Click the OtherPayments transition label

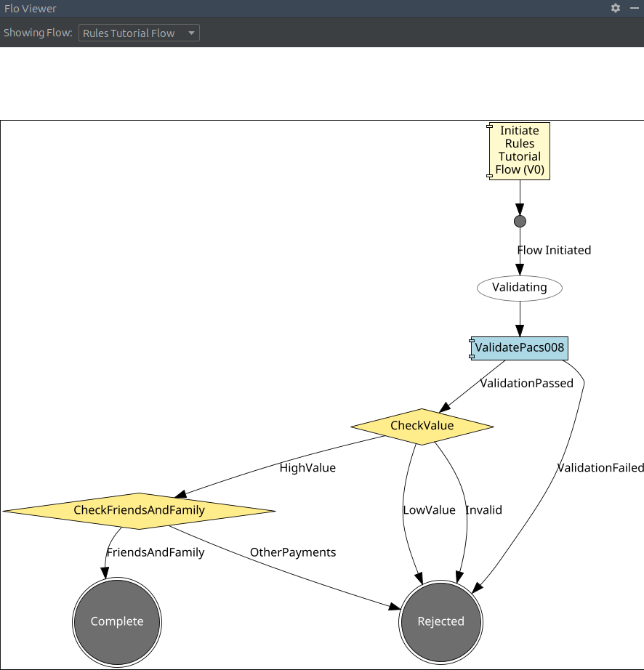tap(293, 552)
